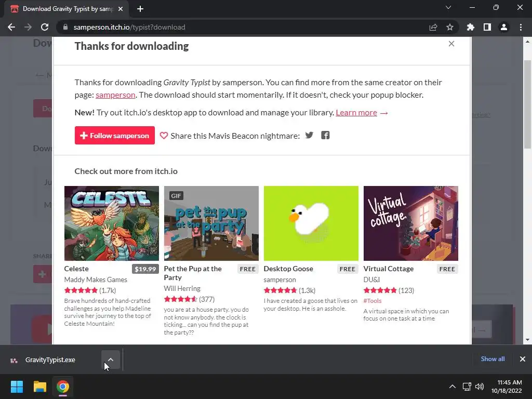Image resolution: width=532 pixels, height=399 pixels.
Task: Open downloaded GravityTypist.exe file
Action: pyautogui.click(x=50, y=360)
